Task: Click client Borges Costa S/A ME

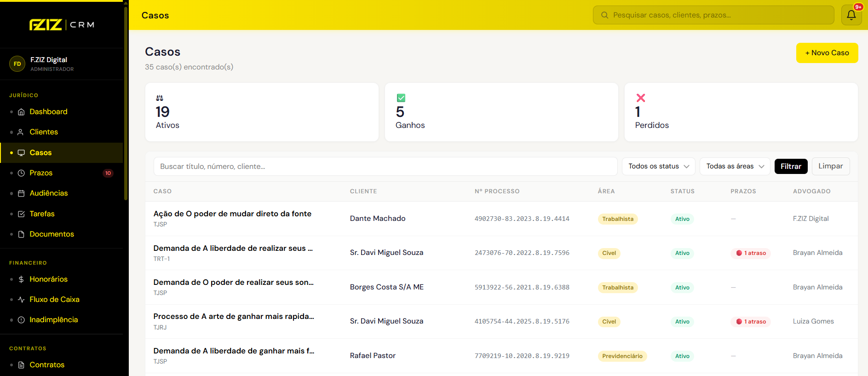Action: pos(387,287)
